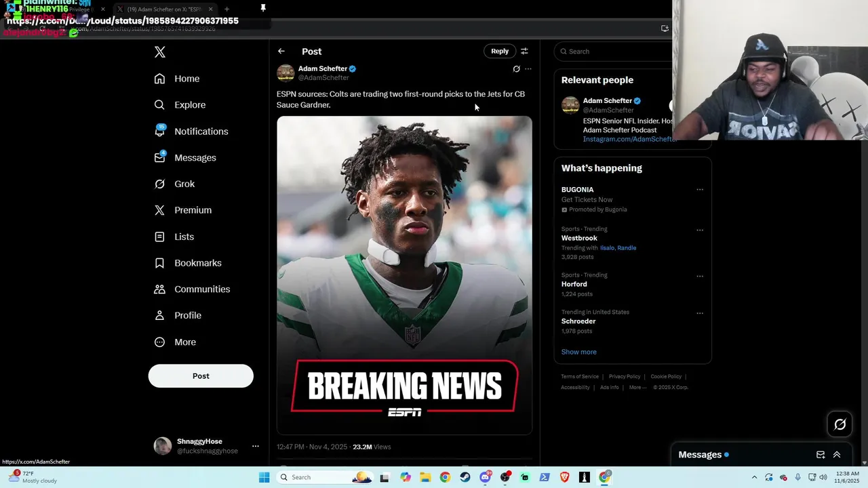Go to Home in sidebar
Image resolution: width=868 pixels, height=488 pixels.
176,79
